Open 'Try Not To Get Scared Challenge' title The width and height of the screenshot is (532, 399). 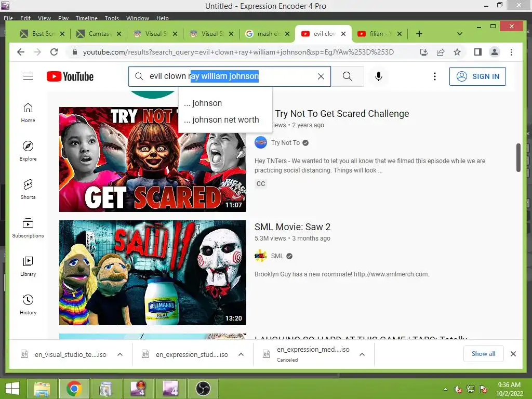click(x=342, y=114)
